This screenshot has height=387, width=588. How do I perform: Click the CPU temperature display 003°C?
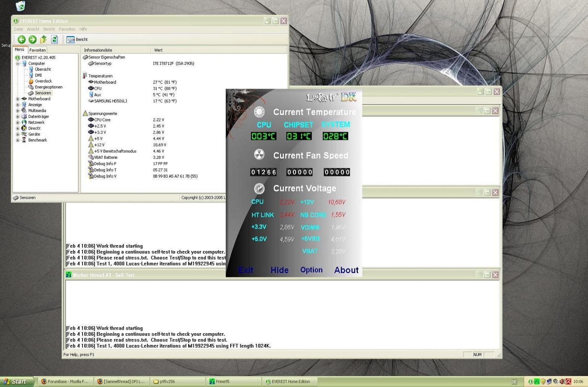[263, 136]
